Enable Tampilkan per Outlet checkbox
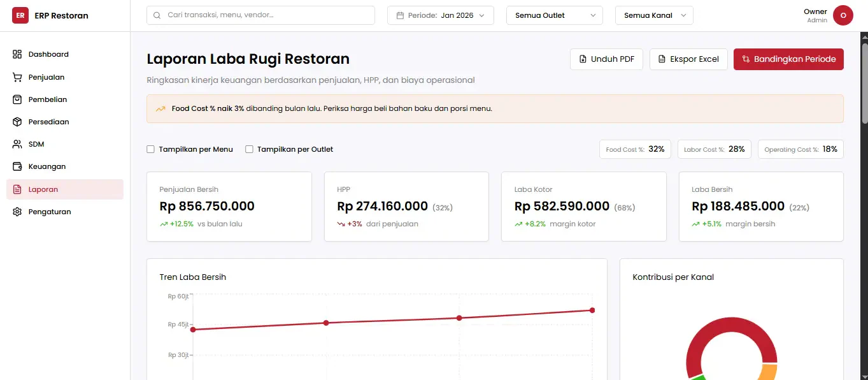Image resolution: width=868 pixels, height=380 pixels. 250,149
